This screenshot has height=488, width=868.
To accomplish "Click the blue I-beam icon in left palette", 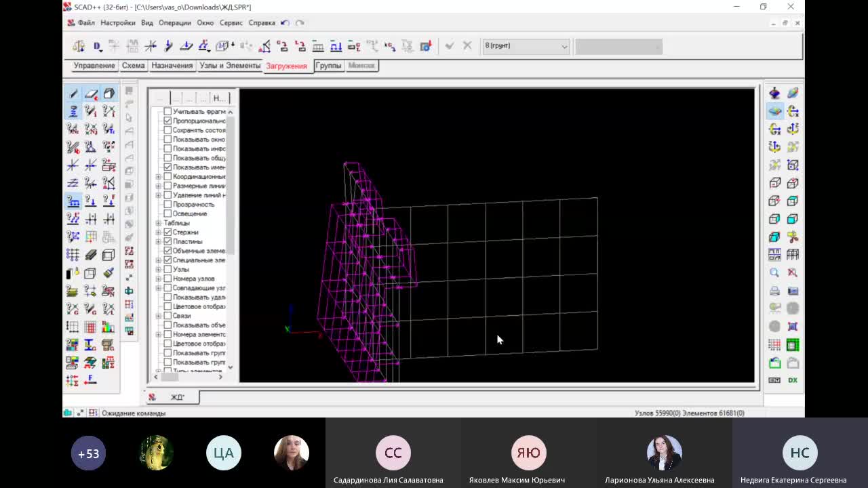I will click(x=90, y=344).
